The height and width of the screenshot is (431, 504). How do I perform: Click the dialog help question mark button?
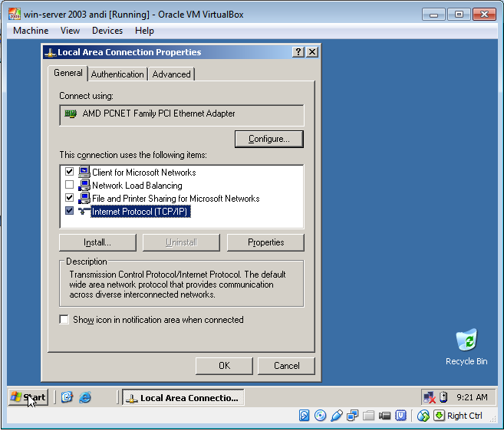(x=298, y=51)
